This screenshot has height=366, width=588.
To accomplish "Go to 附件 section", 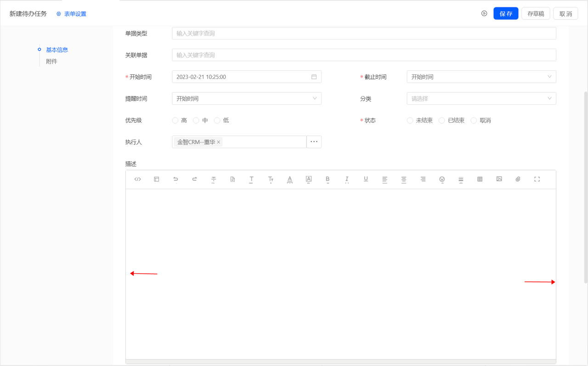I will (51, 61).
